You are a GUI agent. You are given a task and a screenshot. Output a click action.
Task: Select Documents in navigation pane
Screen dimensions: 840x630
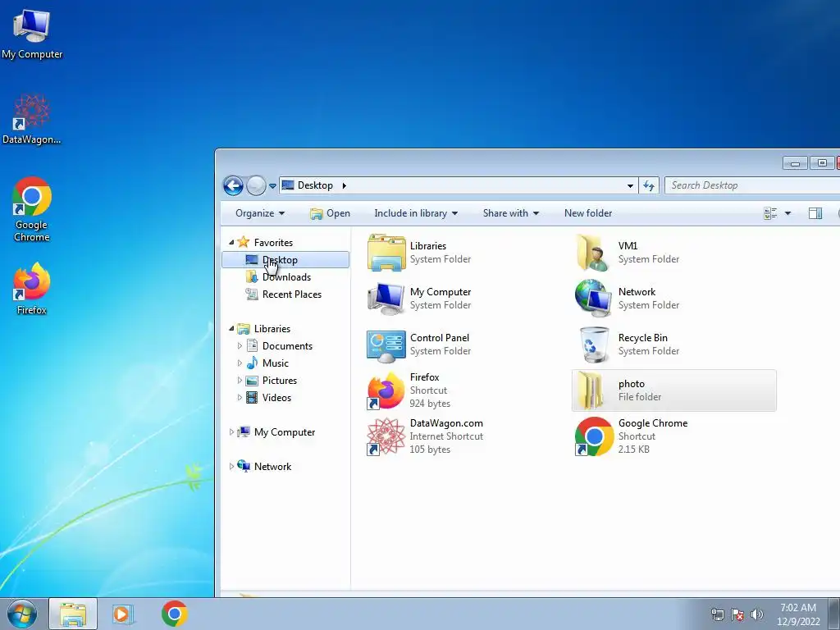point(287,346)
